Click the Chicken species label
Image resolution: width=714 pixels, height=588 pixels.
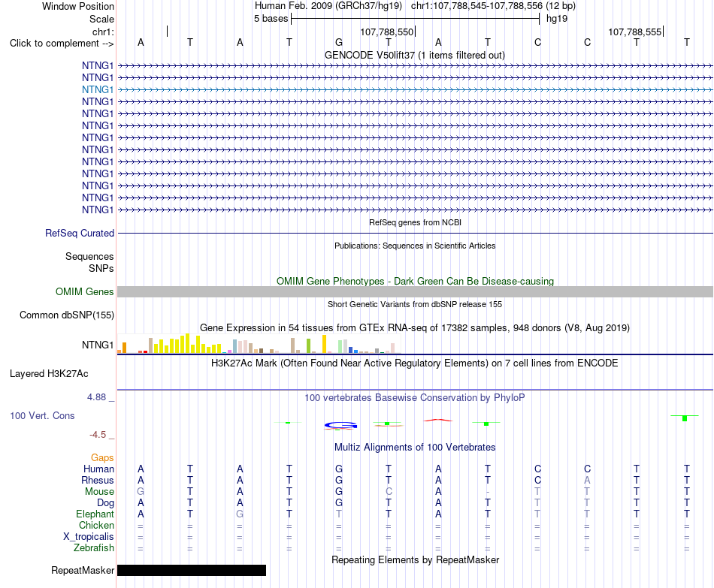(x=96, y=525)
